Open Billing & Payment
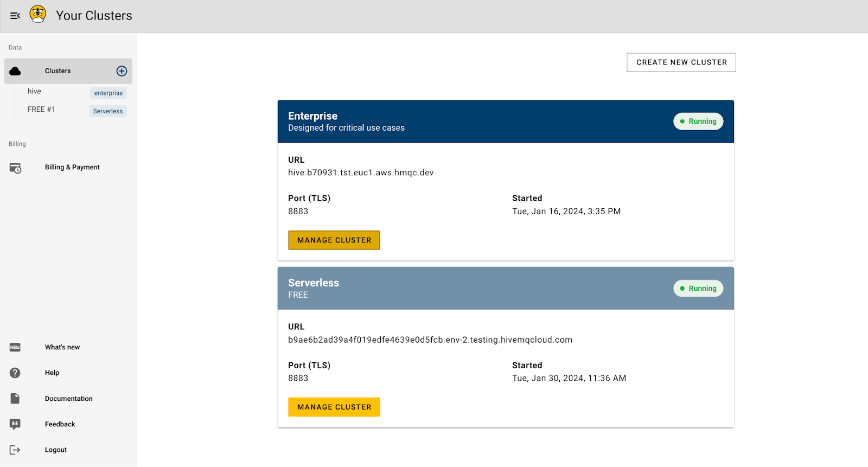 [x=72, y=168]
